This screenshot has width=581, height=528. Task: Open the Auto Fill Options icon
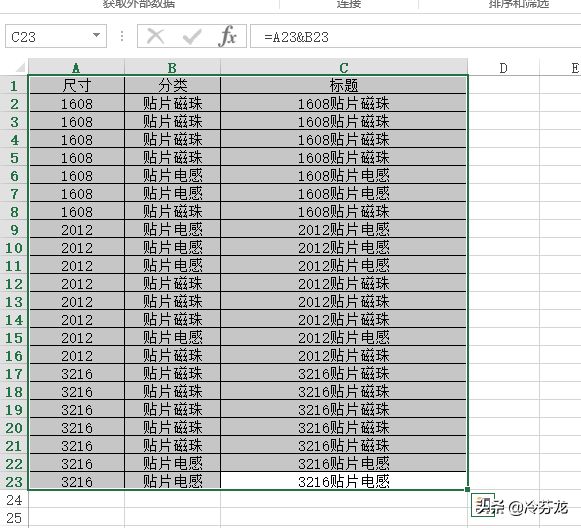pyautogui.click(x=483, y=504)
